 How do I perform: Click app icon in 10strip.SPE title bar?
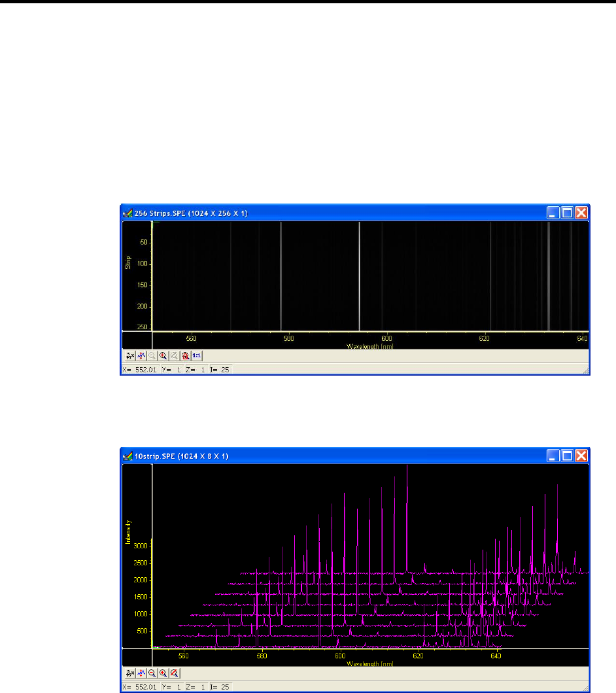[128, 456]
